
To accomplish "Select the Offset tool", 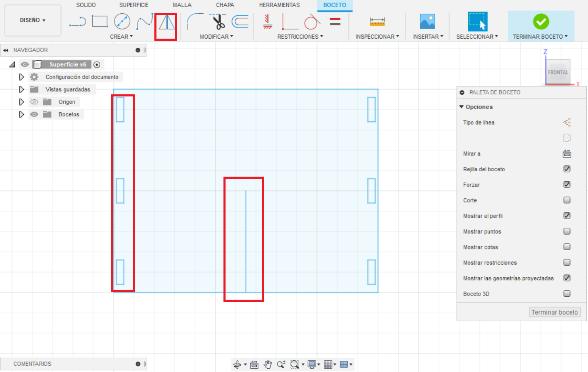I will 240,21.
